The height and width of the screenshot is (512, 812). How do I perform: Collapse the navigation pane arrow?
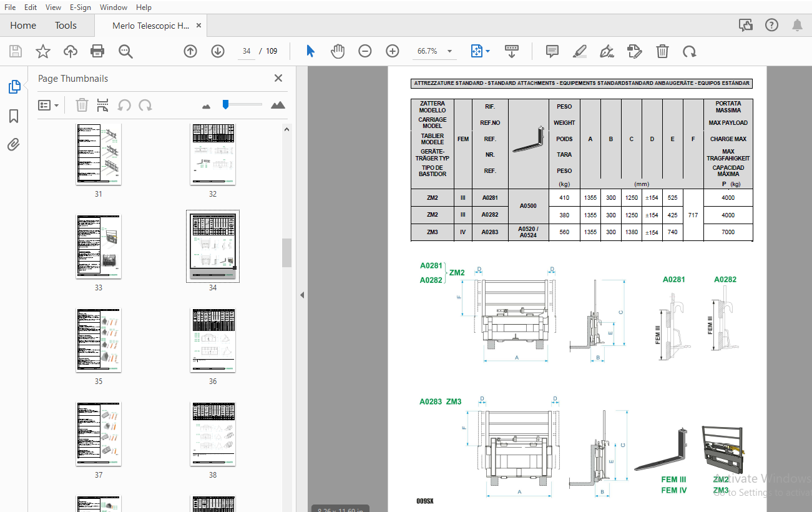[302, 295]
